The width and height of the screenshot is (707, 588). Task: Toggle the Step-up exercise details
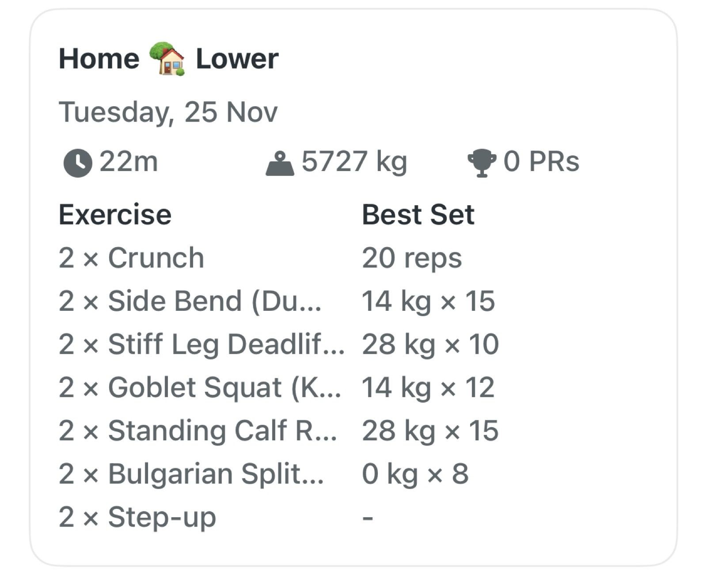[x=137, y=516]
